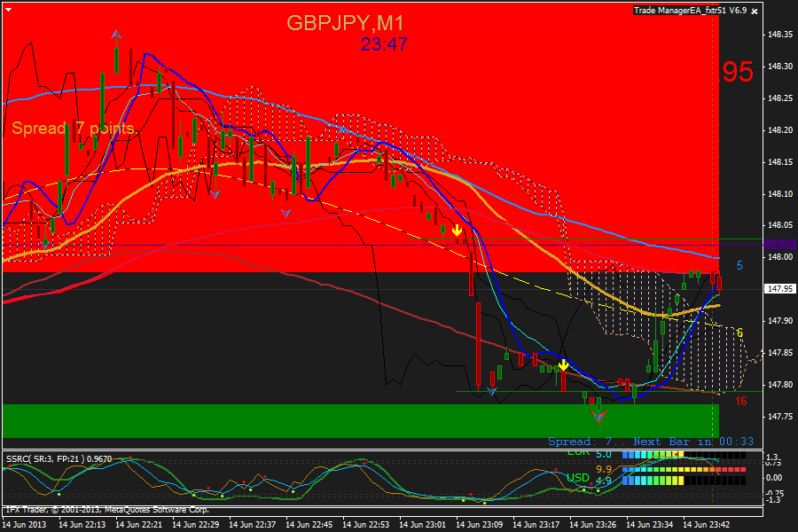Click the '14 Jun 22:53' time axis label
798x532 pixels.
pos(366,524)
